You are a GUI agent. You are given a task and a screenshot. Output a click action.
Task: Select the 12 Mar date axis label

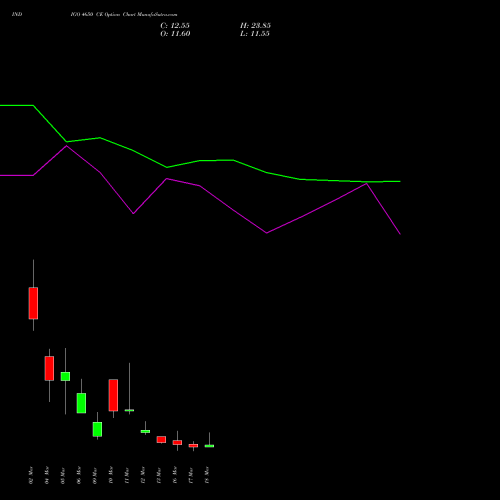point(143,475)
